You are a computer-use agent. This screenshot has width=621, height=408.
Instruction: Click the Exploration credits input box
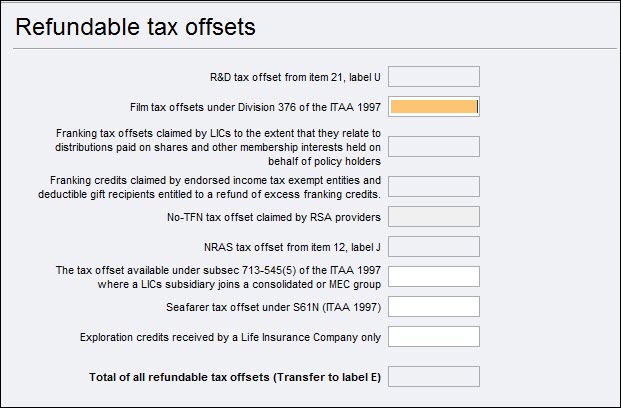pyautogui.click(x=434, y=336)
